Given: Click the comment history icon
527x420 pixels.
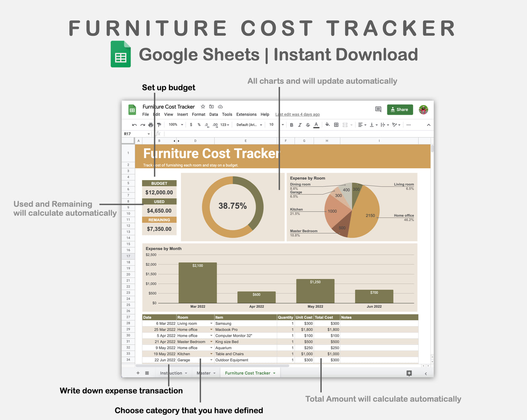Looking at the screenshot, I should point(379,110).
